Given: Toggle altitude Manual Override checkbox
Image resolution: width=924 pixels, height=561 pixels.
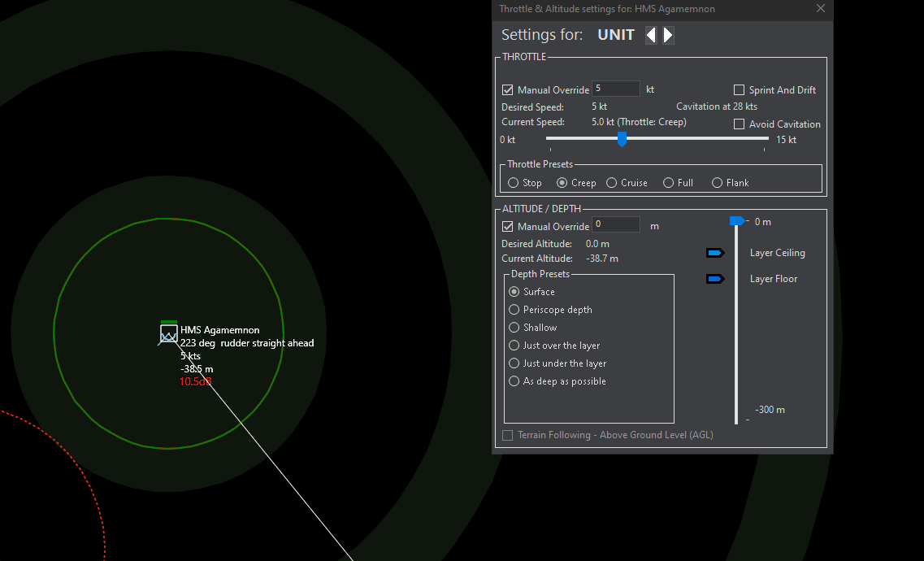Looking at the screenshot, I should pos(507,226).
